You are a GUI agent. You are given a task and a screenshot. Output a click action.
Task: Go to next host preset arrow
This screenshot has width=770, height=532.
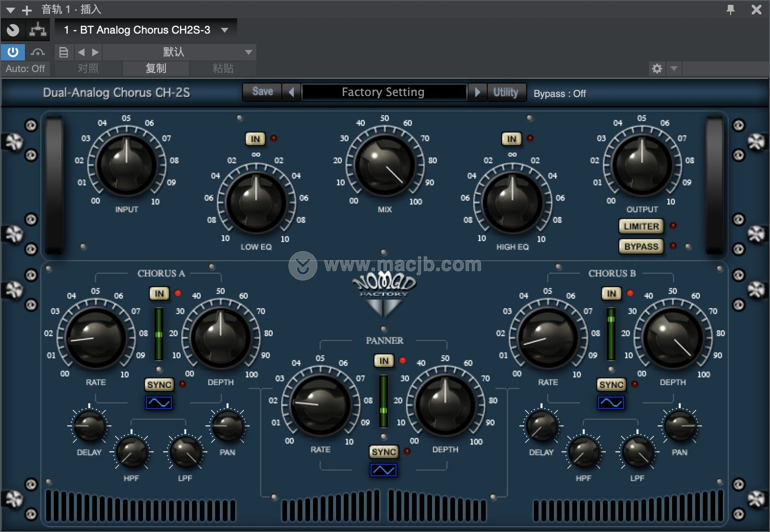tap(95, 52)
